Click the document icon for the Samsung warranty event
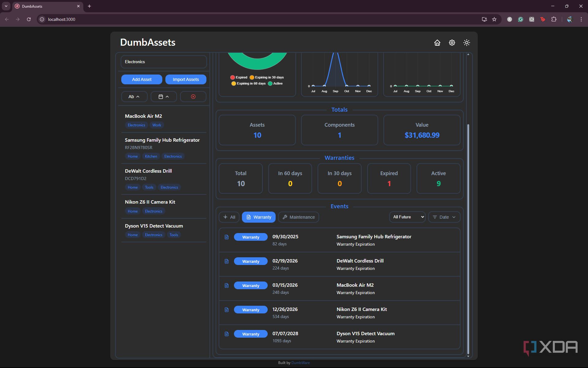The height and width of the screenshot is (368, 588). point(227,237)
